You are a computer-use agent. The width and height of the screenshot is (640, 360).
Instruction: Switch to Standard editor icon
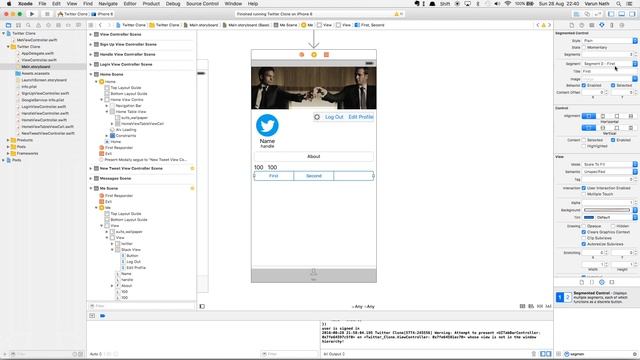click(x=577, y=14)
